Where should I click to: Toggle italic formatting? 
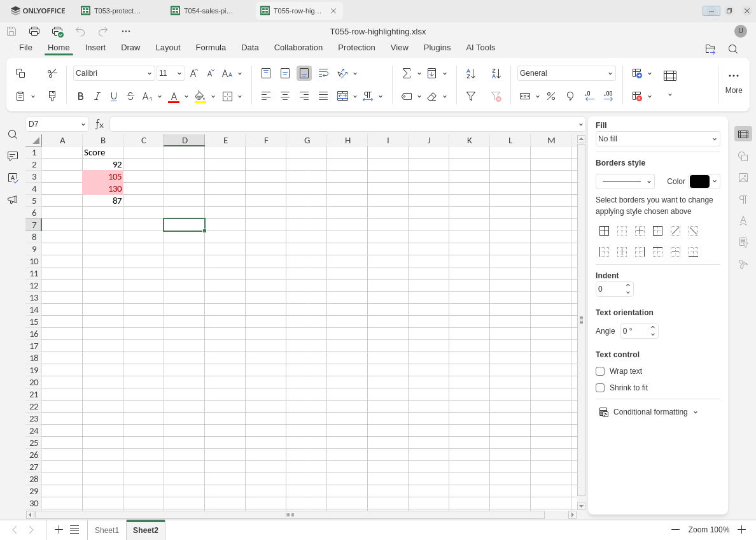(x=97, y=96)
